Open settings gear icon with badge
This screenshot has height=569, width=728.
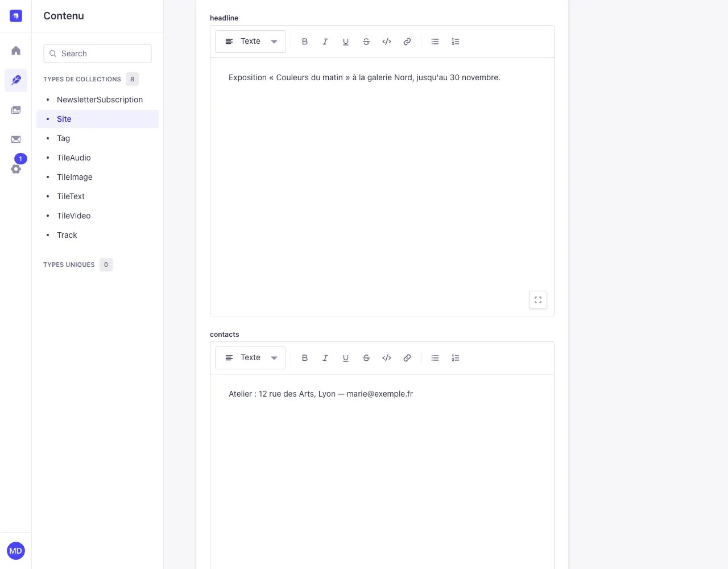16,169
